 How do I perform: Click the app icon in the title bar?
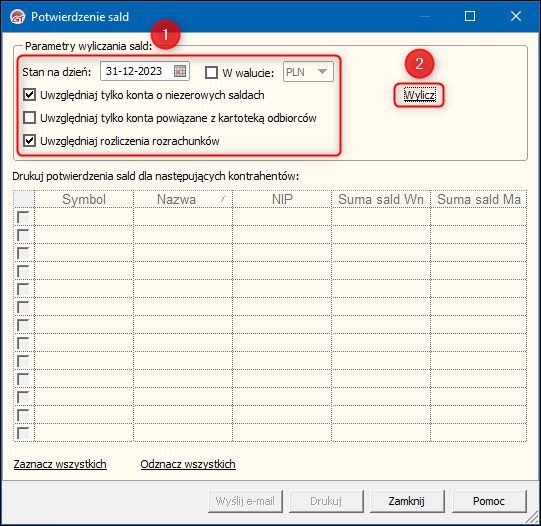[x=17, y=16]
